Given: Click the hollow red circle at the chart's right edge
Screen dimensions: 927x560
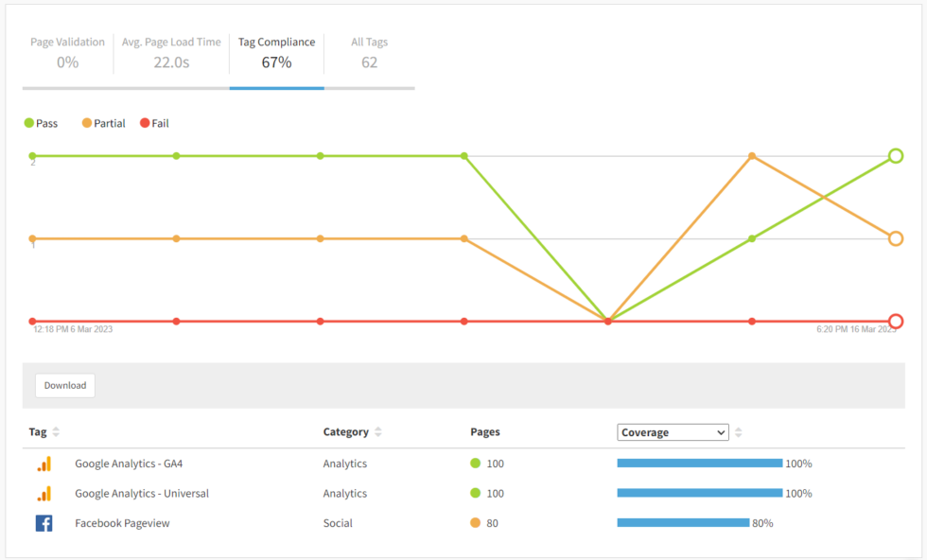Looking at the screenshot, I should 896,320.
